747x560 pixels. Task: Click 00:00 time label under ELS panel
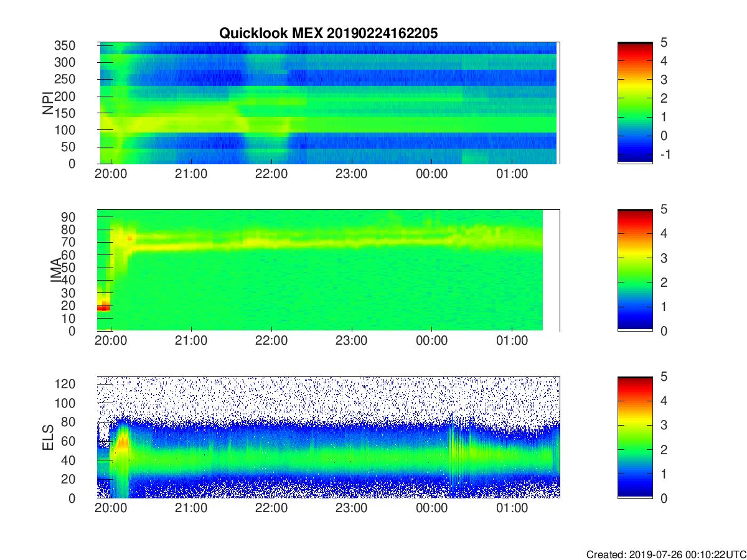tap(432, 508)
